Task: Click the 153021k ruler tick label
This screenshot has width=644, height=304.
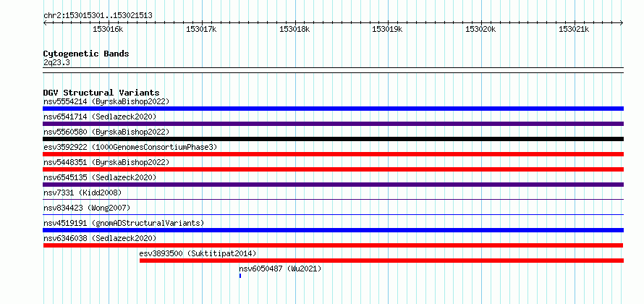Action: pyautogui.click(x=575, y=29)
